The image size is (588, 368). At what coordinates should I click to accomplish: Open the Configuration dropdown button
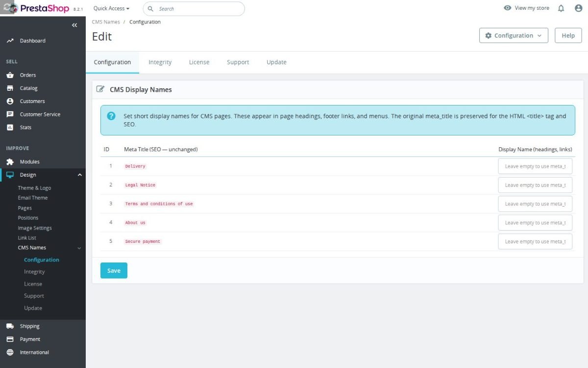coord(514,35)
